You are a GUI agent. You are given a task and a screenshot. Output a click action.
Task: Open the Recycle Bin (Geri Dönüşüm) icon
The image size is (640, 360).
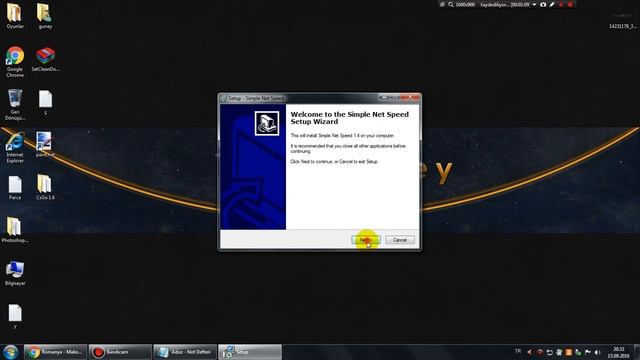[x=15, y=104]
